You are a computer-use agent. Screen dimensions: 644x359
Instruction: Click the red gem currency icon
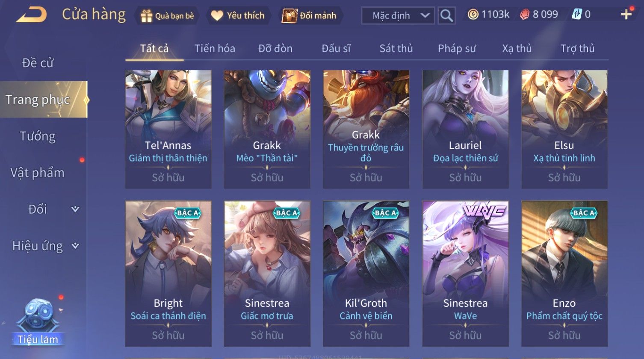click(524, 15)
